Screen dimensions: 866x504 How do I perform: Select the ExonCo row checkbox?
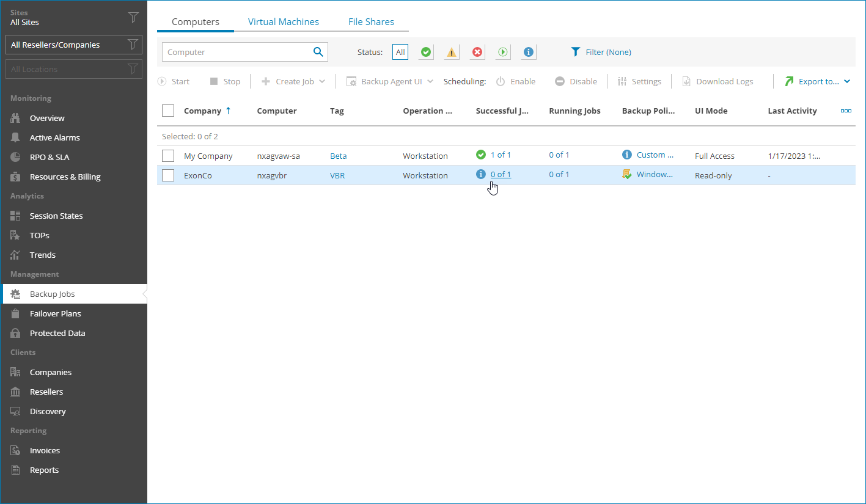168,175
